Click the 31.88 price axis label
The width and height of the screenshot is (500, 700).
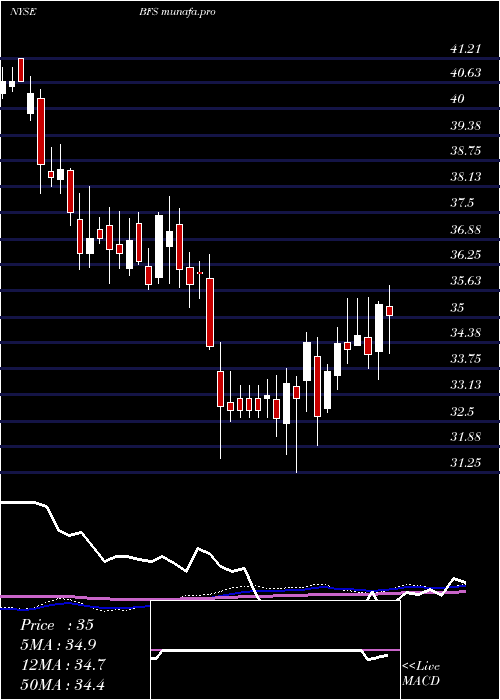coord(466,437)
